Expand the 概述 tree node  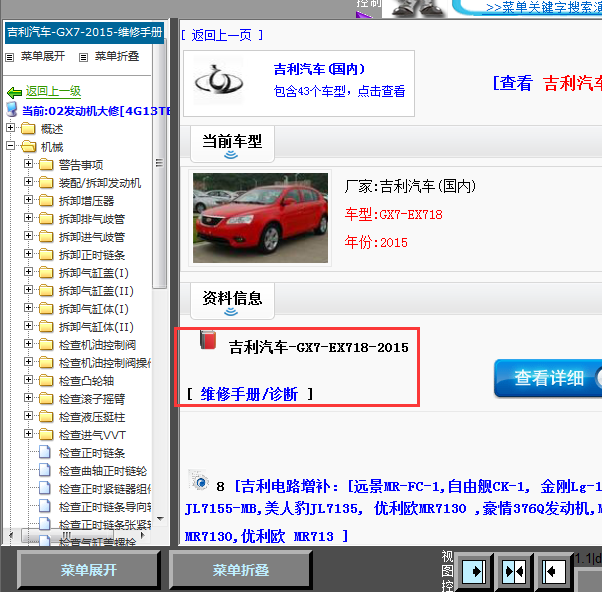click(11, 127)
